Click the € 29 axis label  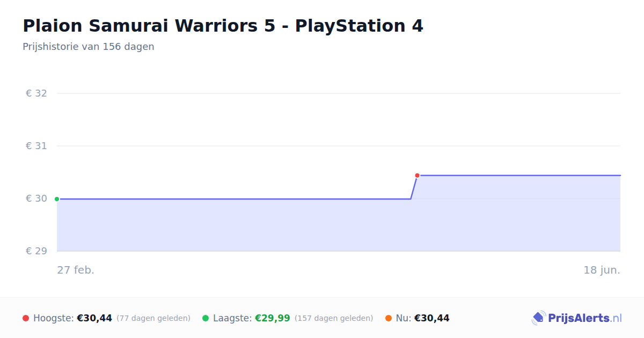tap(36, 251)
